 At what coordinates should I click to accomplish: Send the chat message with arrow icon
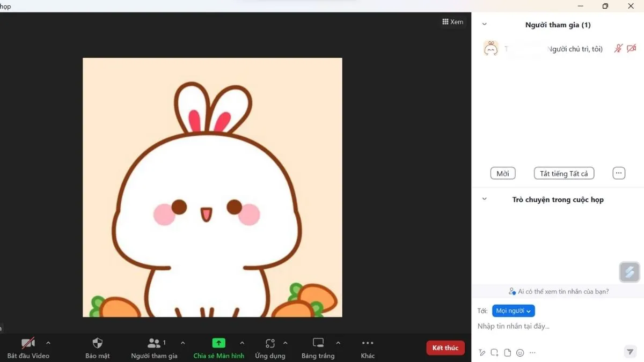[x=630, y=352]
